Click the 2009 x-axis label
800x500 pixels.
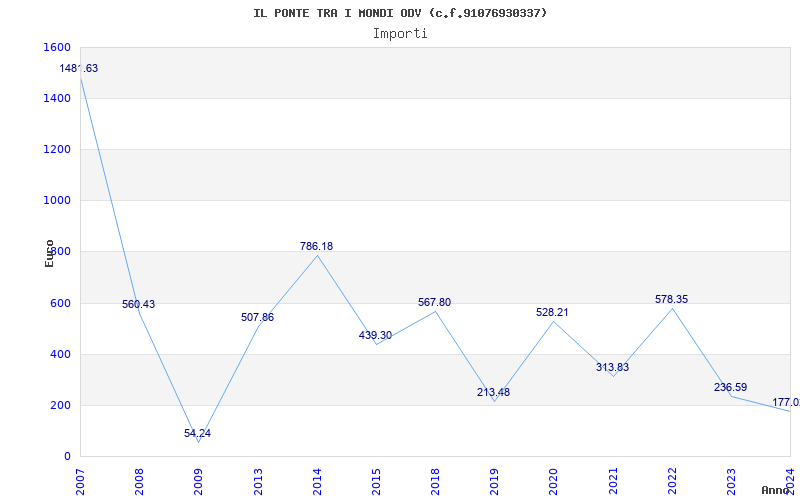point(198,482)
